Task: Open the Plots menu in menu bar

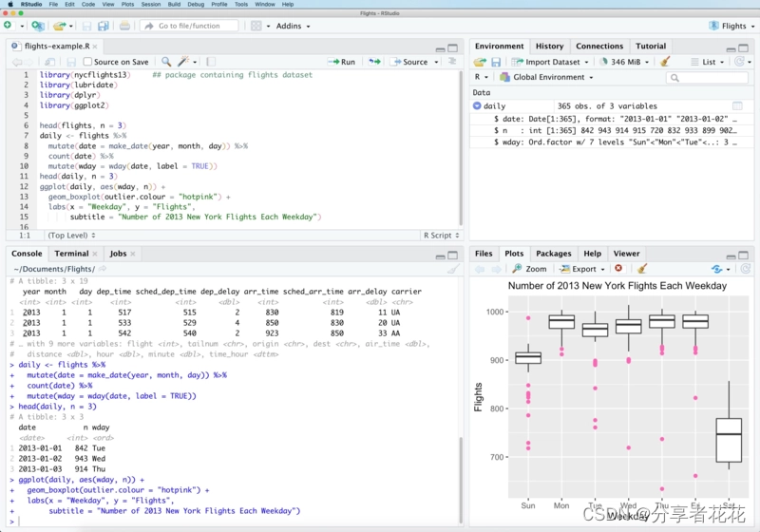Action: point(127,4)
